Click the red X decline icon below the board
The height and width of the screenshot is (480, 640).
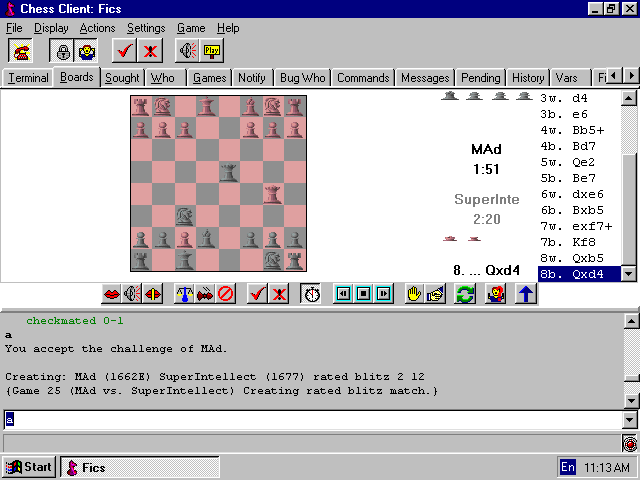(x=279, y=294)
